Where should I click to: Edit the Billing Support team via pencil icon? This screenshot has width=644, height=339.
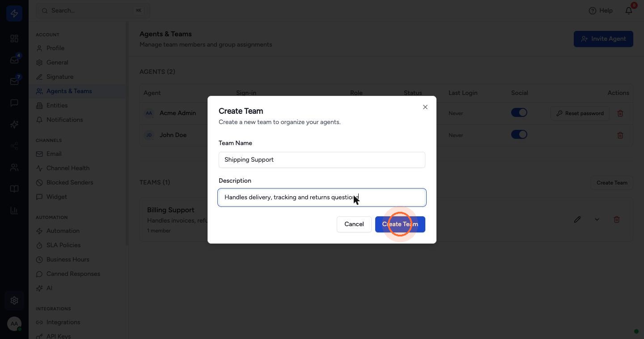pyautogui.click(x=577, y=219)
